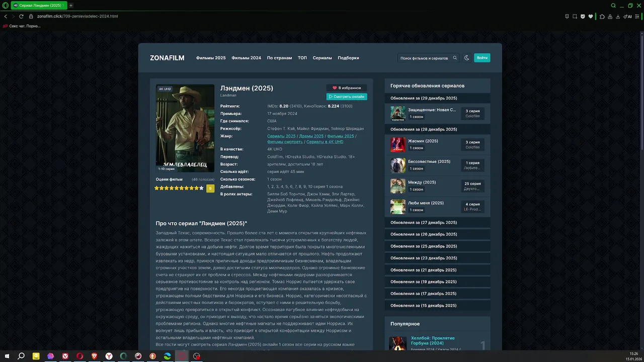Open the snapshot capture tool
Screen dimensions: 644x362
[575, 16]
